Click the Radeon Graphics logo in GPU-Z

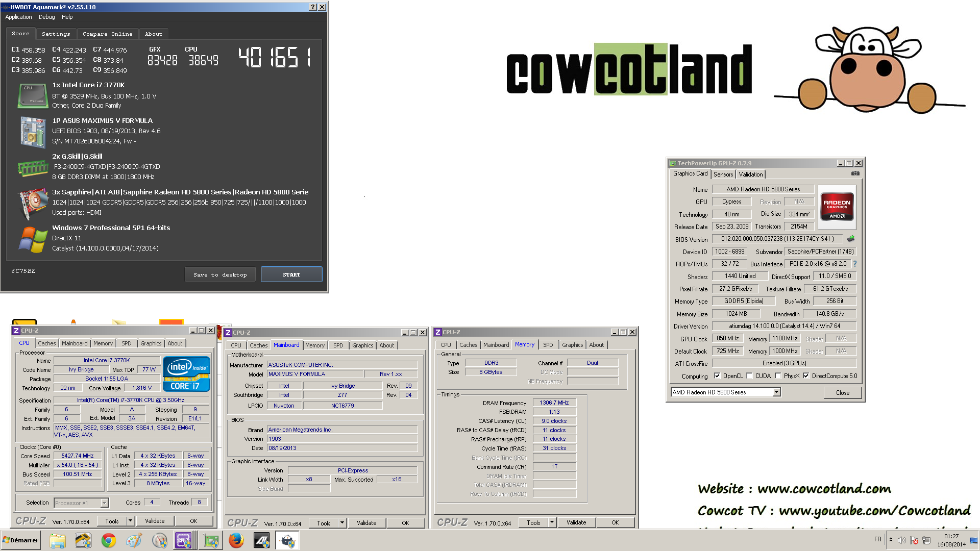837,206
